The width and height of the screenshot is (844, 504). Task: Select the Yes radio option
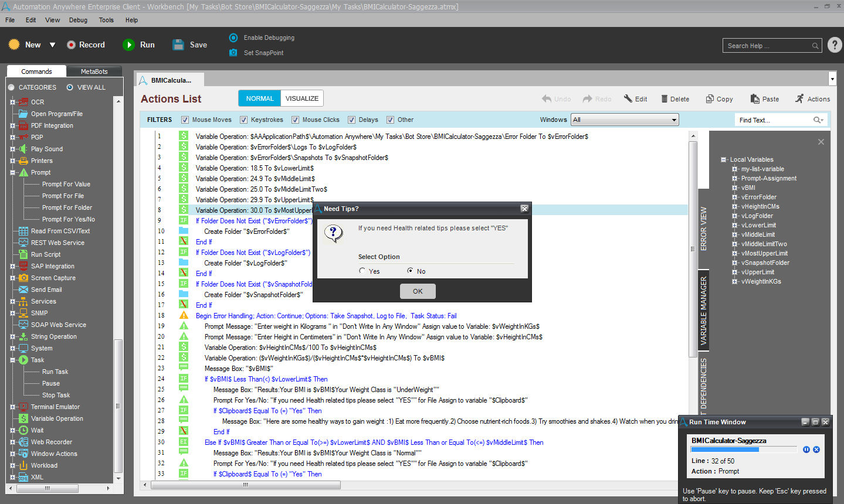coord(362,271)
